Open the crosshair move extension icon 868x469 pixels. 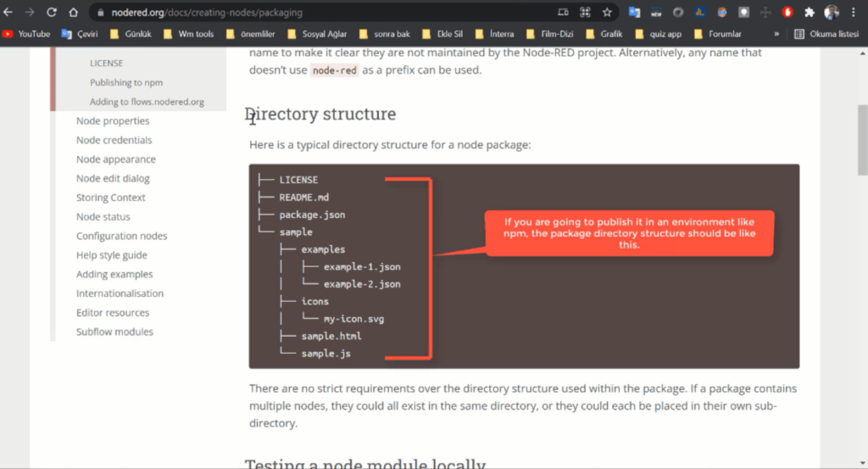(765, 12)
